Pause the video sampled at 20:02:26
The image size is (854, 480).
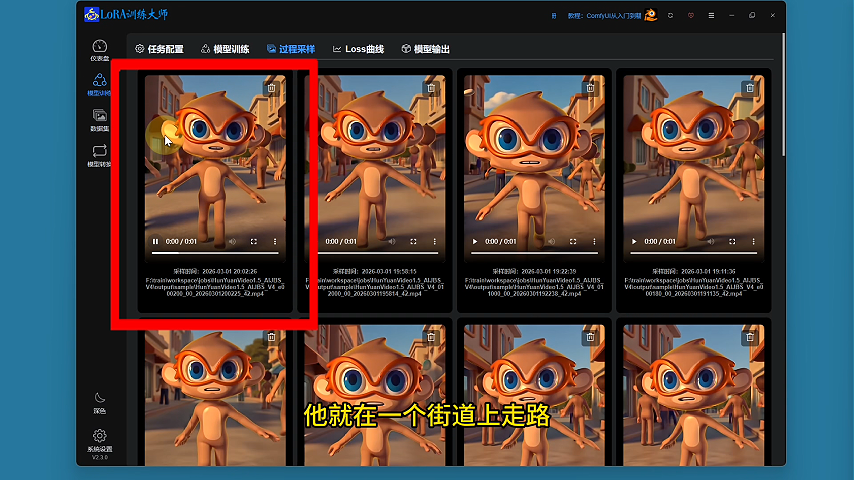pos(155,241)
